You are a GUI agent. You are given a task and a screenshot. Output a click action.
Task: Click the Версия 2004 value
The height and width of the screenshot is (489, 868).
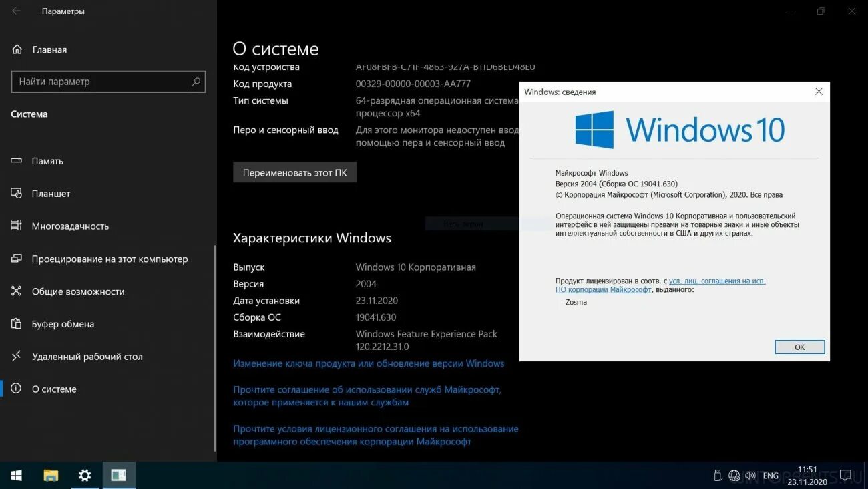coord(366,284)
